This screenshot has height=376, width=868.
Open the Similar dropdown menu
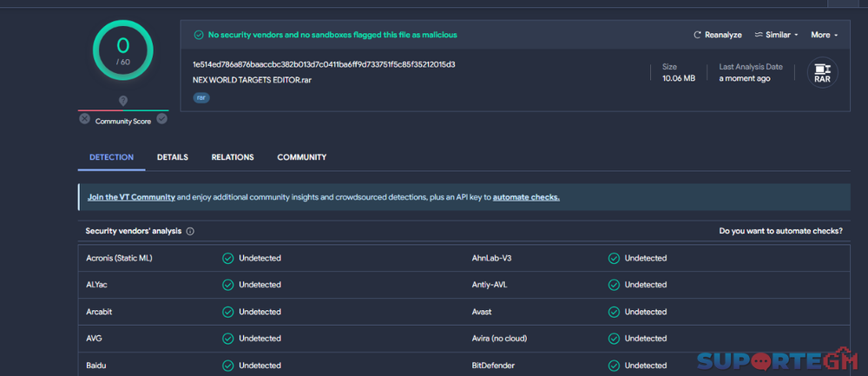coord(776,35)
